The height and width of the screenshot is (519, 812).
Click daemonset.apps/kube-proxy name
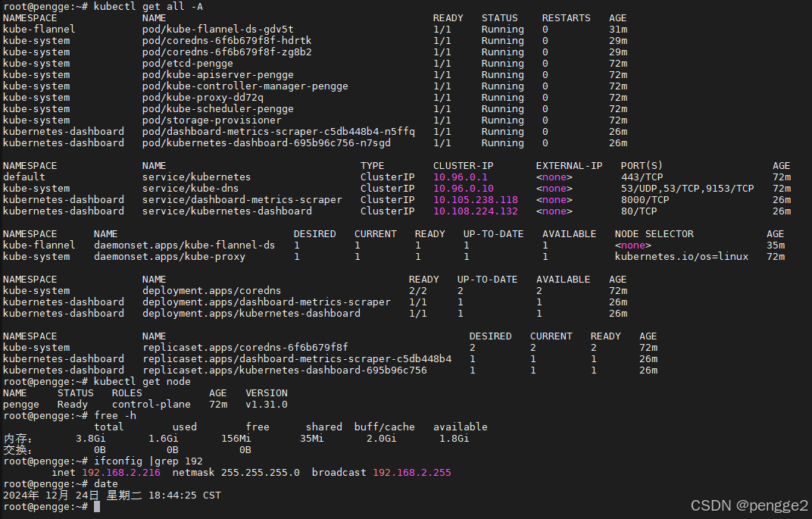(170, 257)
